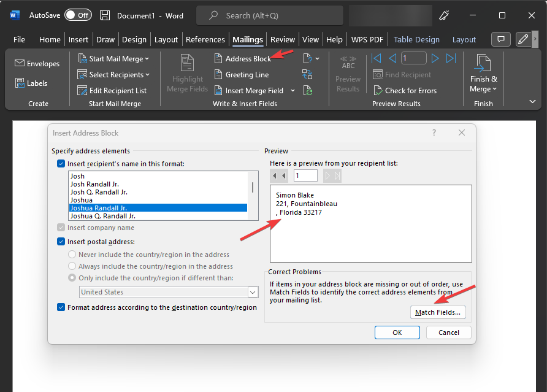Toggle AutoSave switch
547x392 pixels.
point(78,15)
